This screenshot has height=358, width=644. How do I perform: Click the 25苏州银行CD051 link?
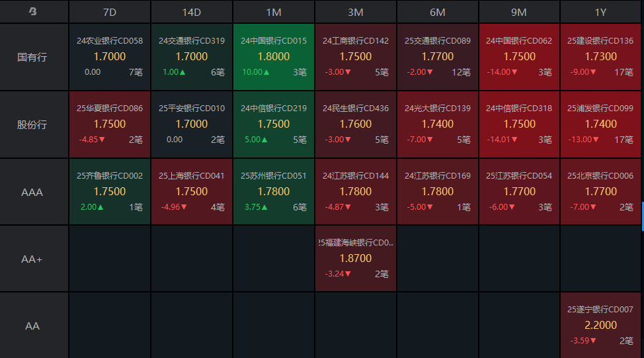coord(274,176)
